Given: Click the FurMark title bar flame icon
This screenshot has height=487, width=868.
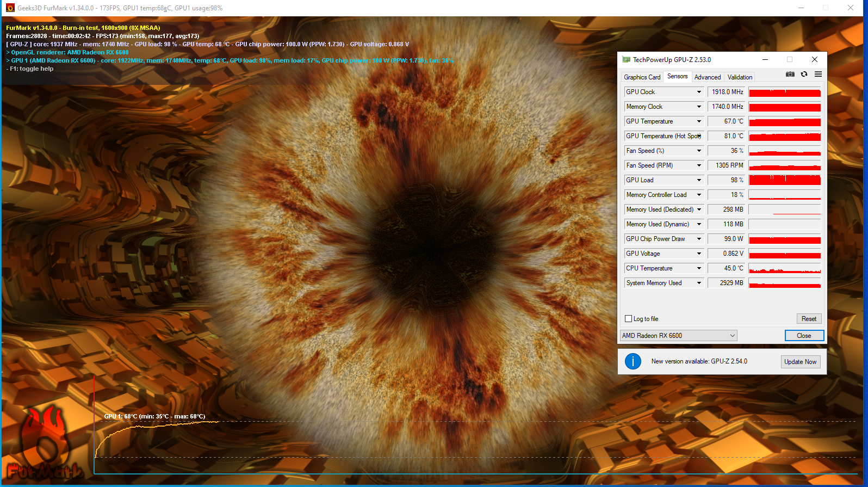Looking at the screenshot, I should (x=10, y=8).
